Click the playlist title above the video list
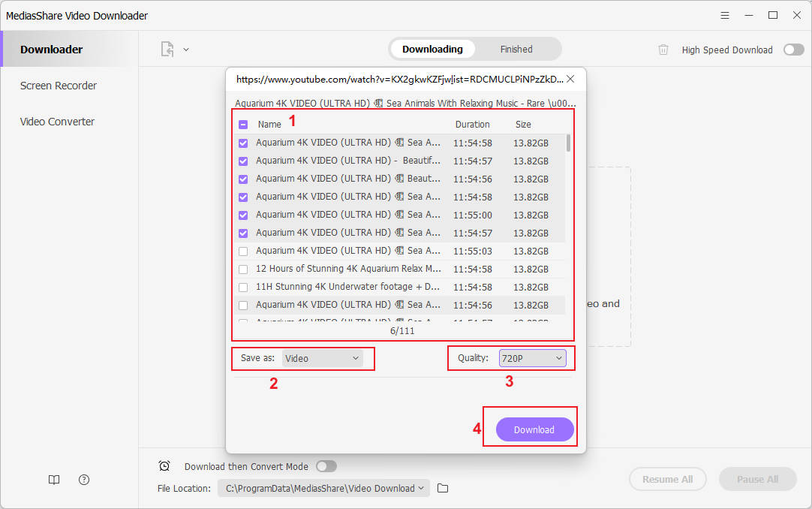 pyautogui.click(x=405, y=103)
